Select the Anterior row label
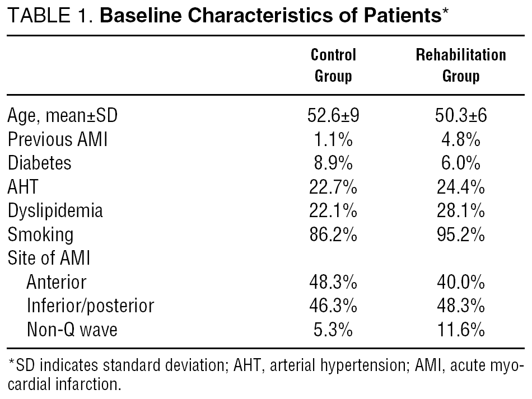 click(x=57, y=283)
